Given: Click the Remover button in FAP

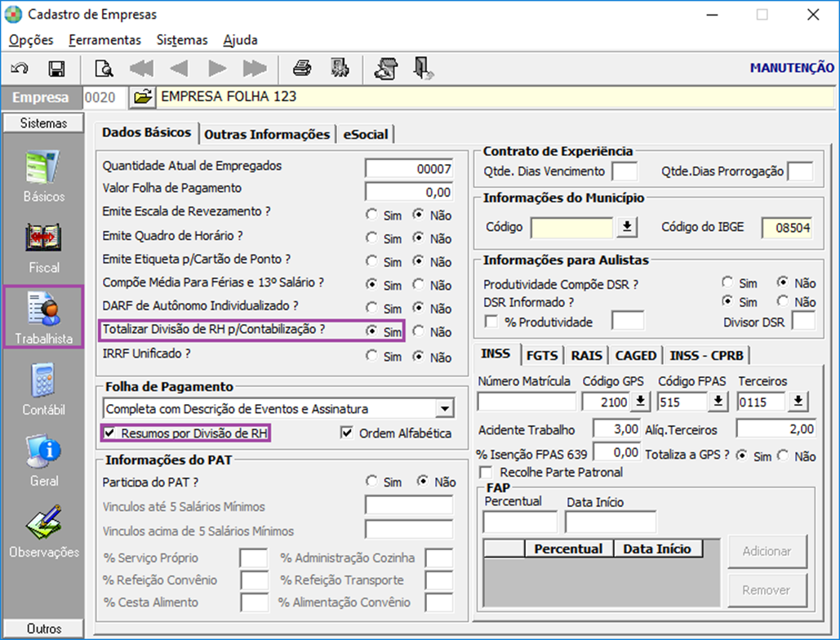Looking at the screenshot, I should 767,590.
